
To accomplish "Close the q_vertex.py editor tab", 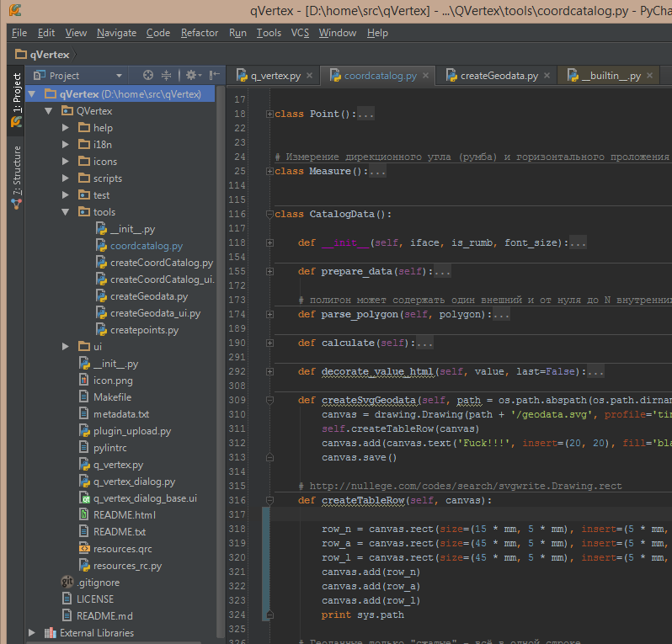I will pos(310,76).
